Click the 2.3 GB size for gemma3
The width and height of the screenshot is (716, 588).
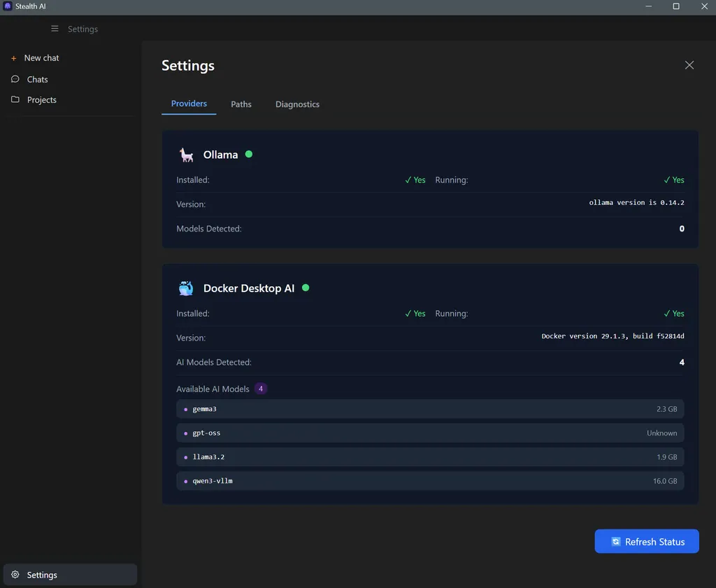pyautogui.click(x=666, y=409)
